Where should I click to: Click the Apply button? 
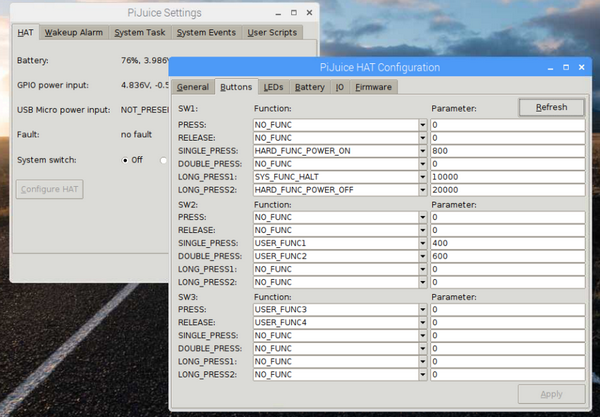click(x=551, y=394)
